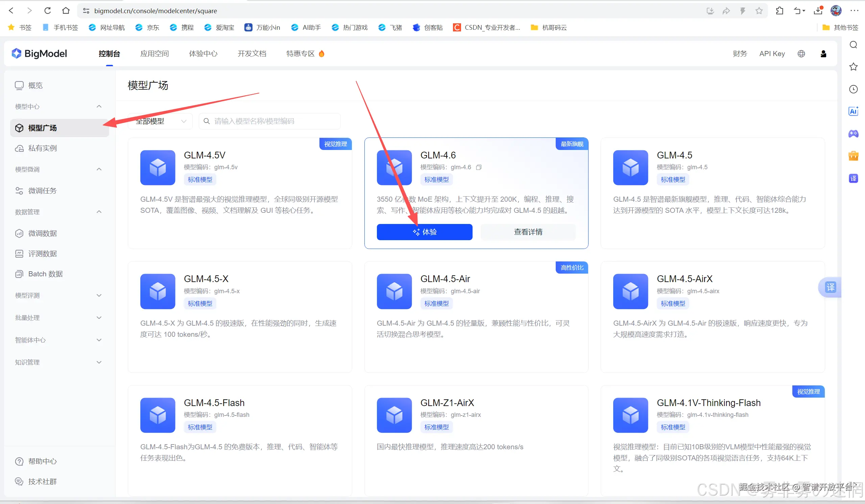
Task: Open the 开发文档 navigation tab
Action: pyautogui.click(x=252, y=54)
